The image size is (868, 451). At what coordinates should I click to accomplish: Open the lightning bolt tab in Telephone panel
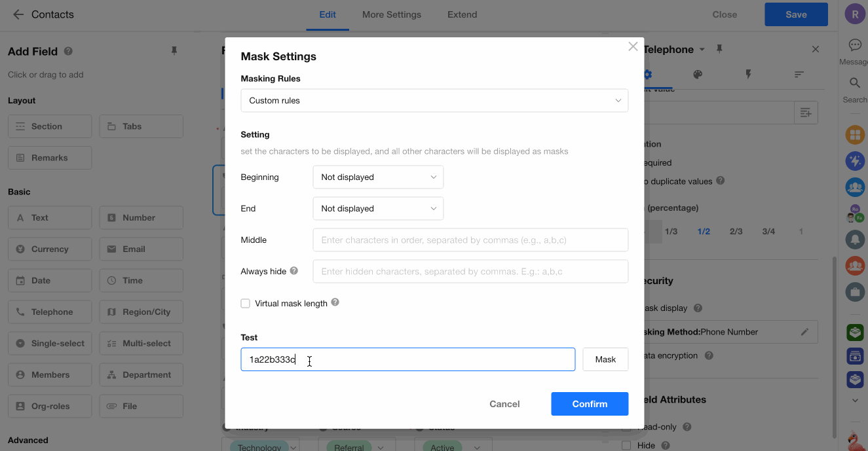tap(748, 75)
